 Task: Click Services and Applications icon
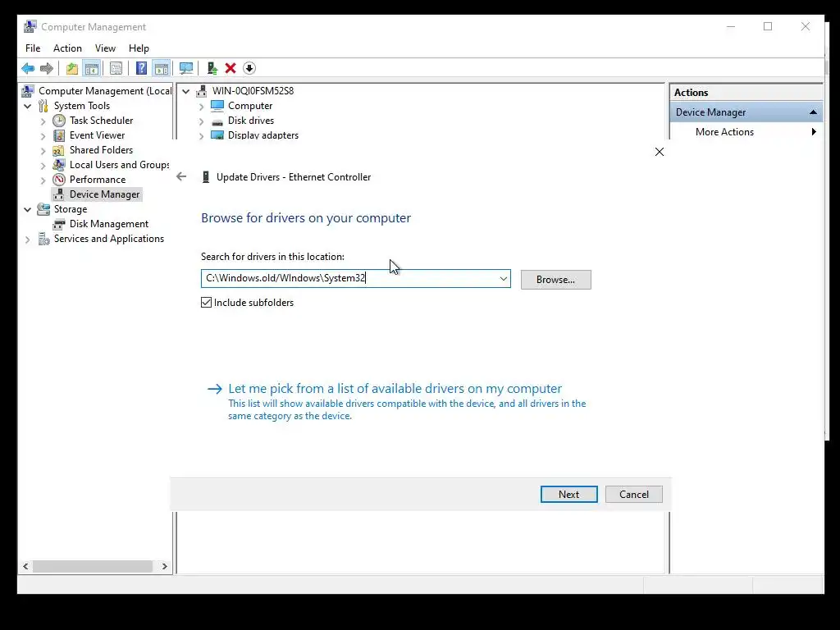click(x=44, y=239)
